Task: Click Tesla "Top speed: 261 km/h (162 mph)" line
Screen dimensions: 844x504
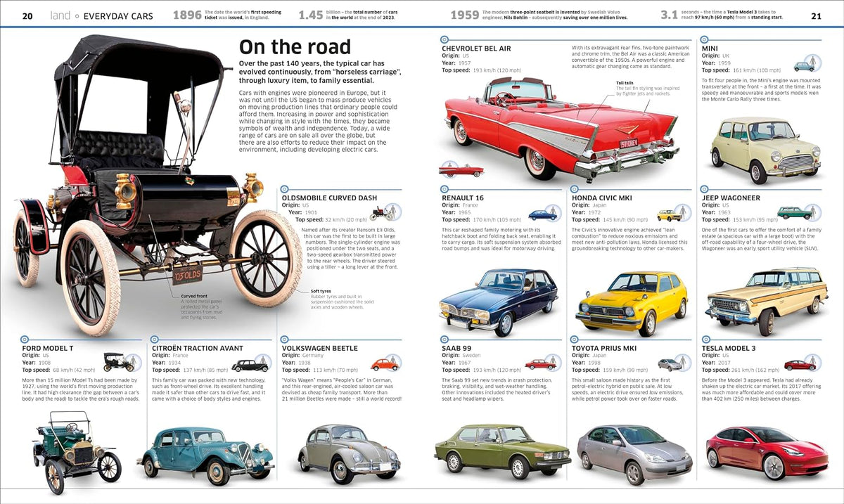Action: click(x=741, y=369)
